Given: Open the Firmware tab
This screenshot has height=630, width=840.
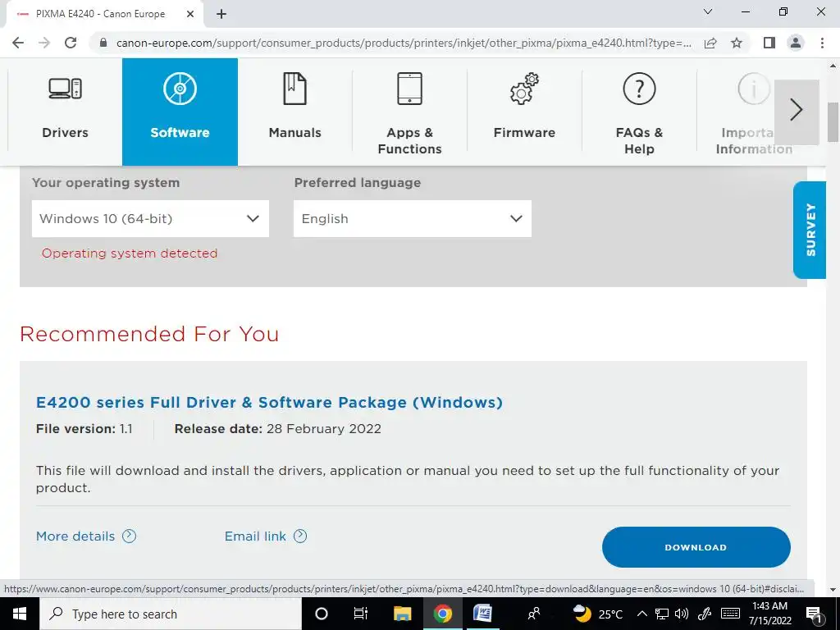Looking at the screenshot, I should [x=524, y=112].
